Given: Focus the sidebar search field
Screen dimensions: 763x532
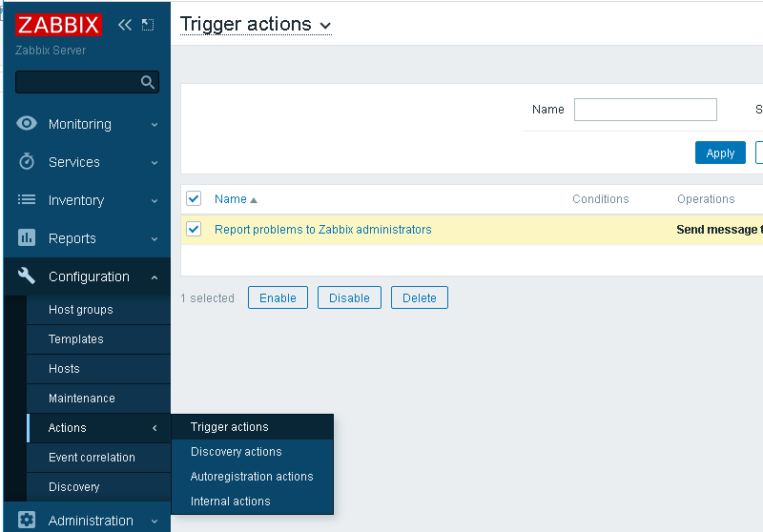Looking at the screenshot, I should [x=87, y=82].
